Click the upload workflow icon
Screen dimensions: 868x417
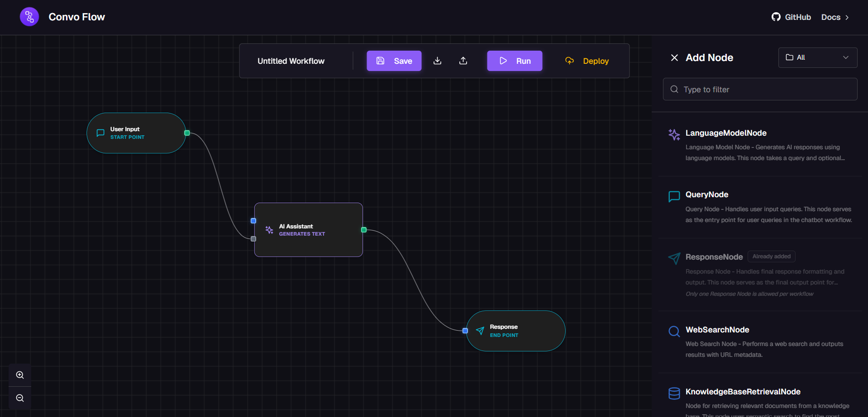[463, 61]
